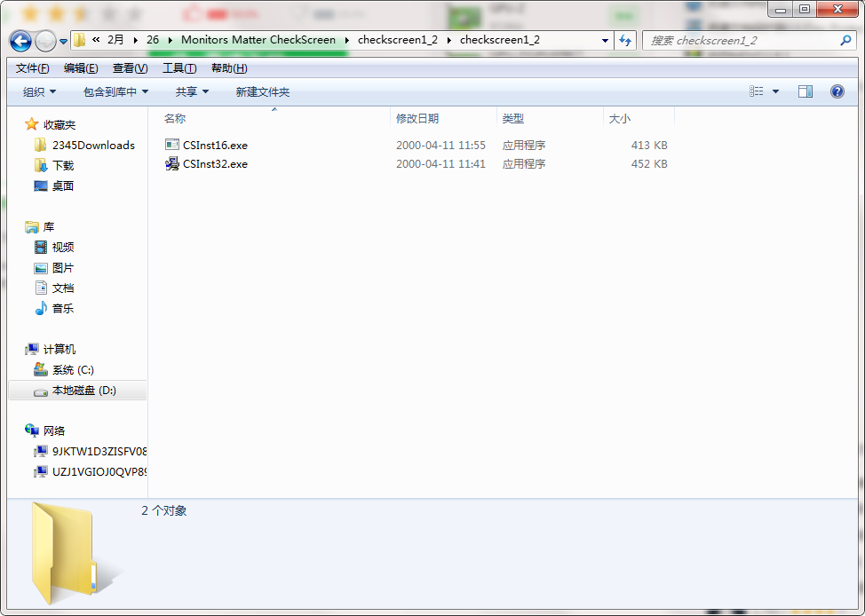This screenshot has width=865, height=616.
Task: Open network computer UZJ1VGIOJ0QVP89
Action: [99, 471]
